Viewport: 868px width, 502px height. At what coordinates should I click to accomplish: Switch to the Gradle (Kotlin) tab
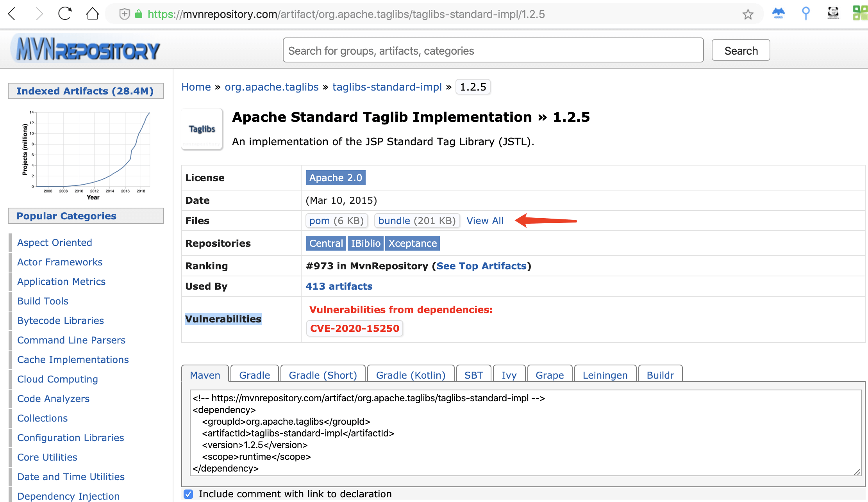point(411,375)
